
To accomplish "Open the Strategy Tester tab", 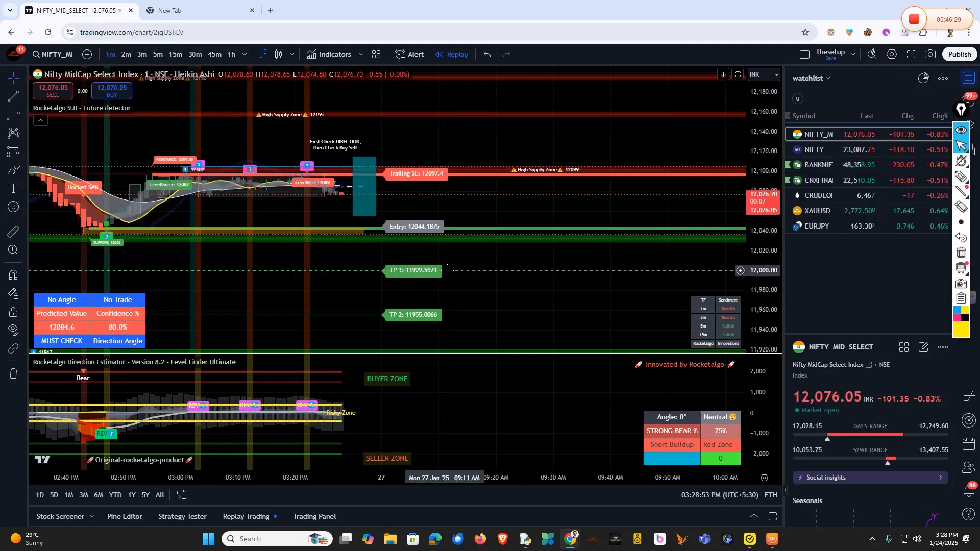I will tap(182, 516).
